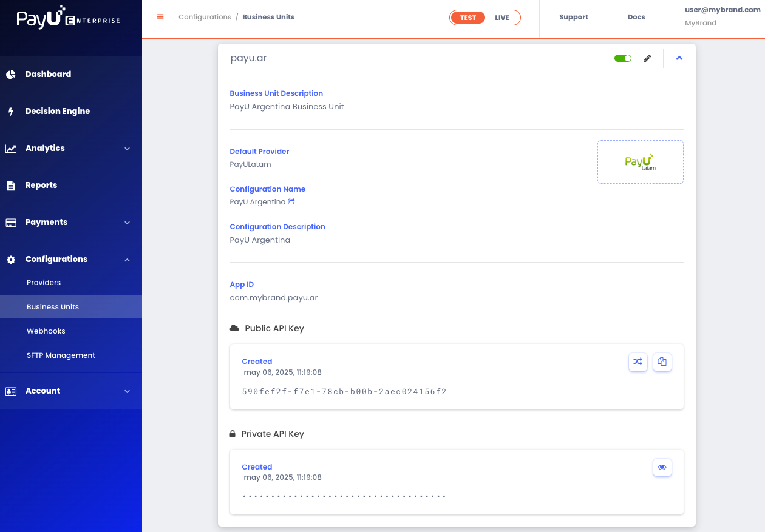Click the Account menu label
765x532 pixels.
point(42,391)
